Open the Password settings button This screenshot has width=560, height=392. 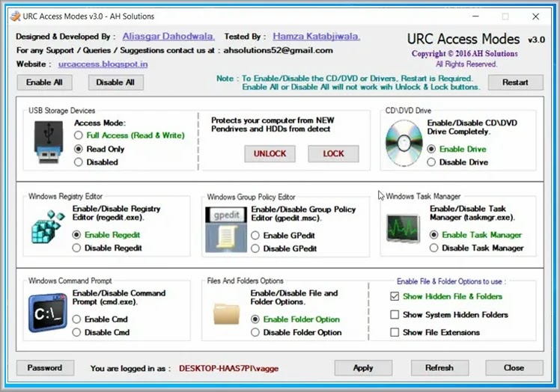[45, 368]
